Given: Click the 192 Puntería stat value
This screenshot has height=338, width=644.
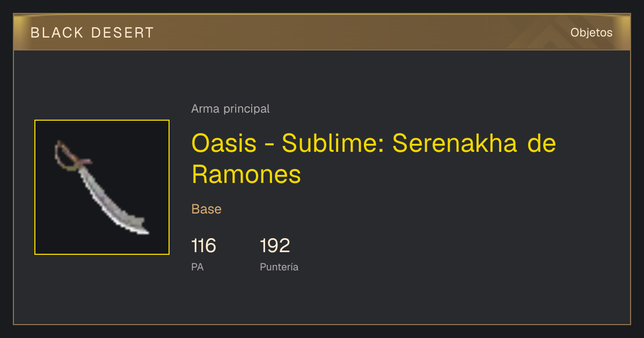Looking at the screenshot, I should click(275, 246).
